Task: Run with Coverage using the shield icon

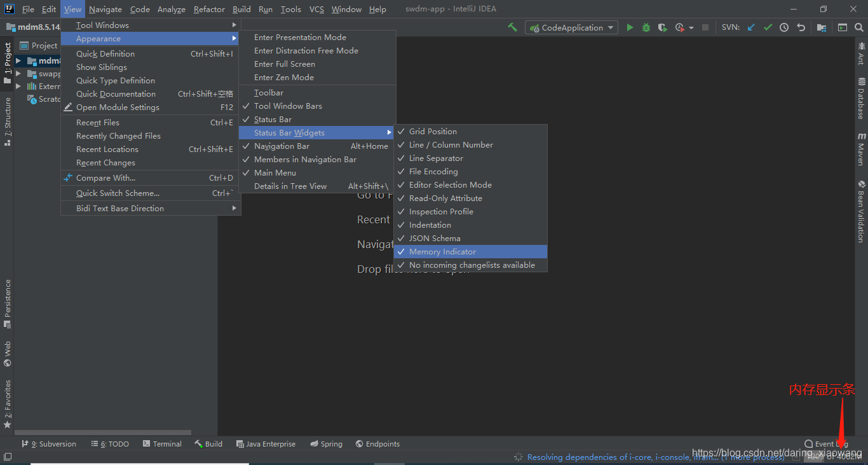Action: tap(663, 27)
